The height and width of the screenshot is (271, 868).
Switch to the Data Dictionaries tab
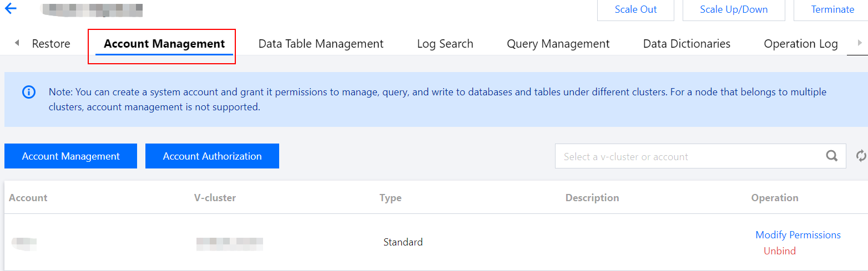(687, 44)
